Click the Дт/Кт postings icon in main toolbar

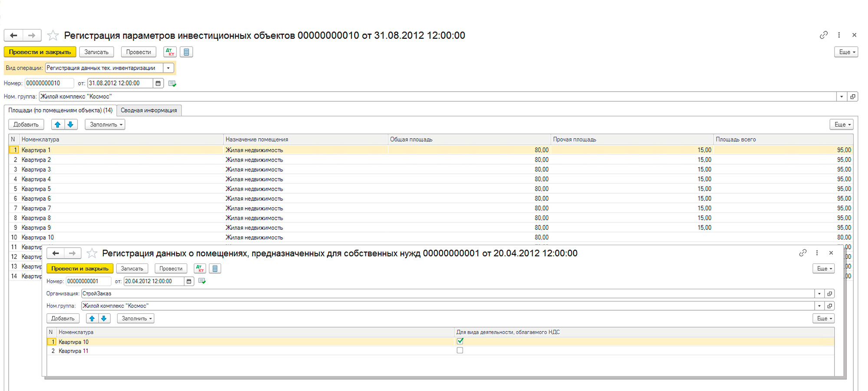[170, 52]
